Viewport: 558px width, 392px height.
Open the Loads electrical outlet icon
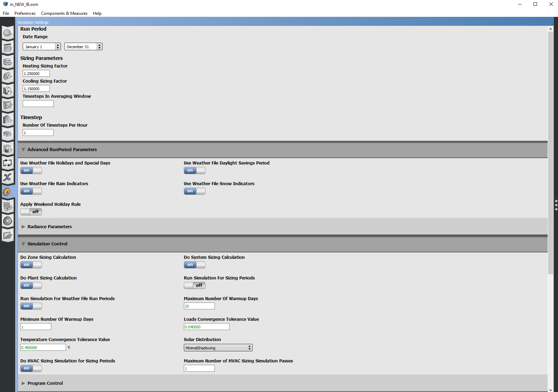point(8,76)
